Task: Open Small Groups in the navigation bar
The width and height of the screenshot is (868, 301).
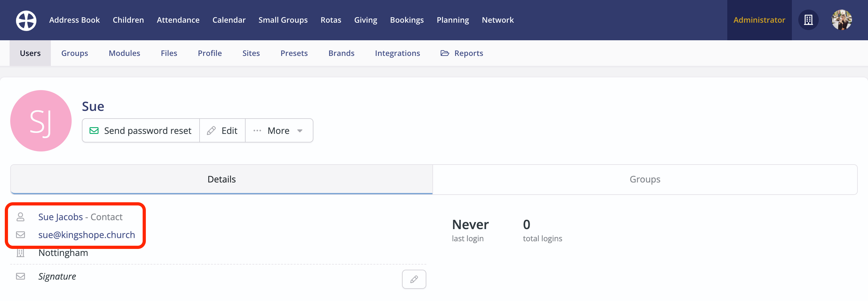Action: [283, 20]
